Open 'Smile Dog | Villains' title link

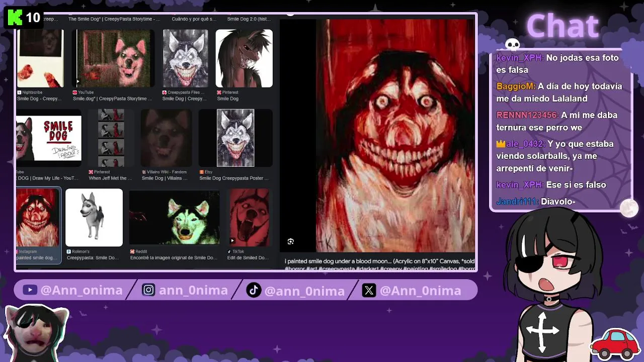click(x=165, y=178)
